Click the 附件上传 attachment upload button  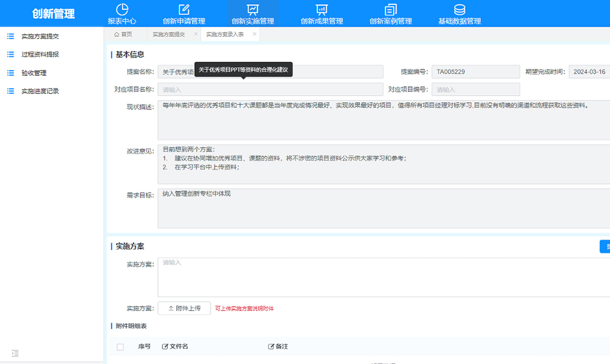tap(184, 308)
